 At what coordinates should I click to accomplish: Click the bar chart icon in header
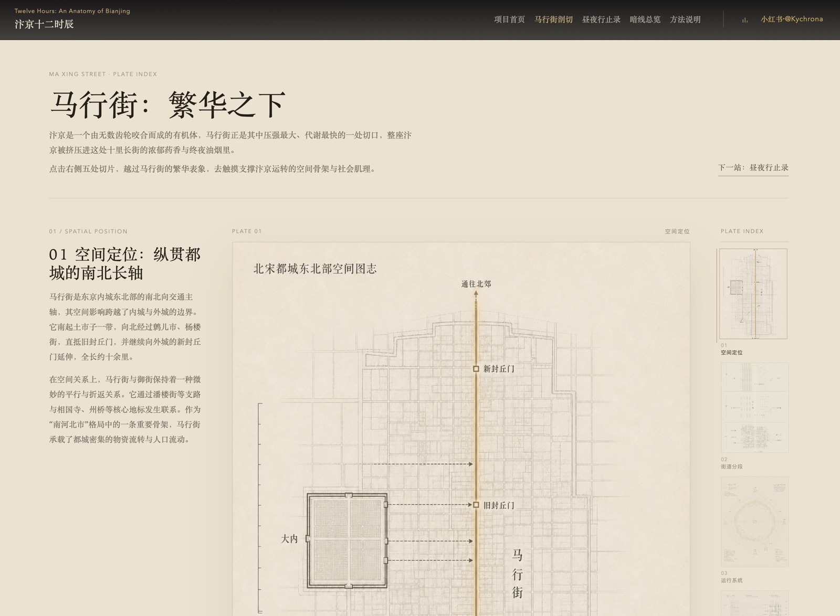click(744, 20)
